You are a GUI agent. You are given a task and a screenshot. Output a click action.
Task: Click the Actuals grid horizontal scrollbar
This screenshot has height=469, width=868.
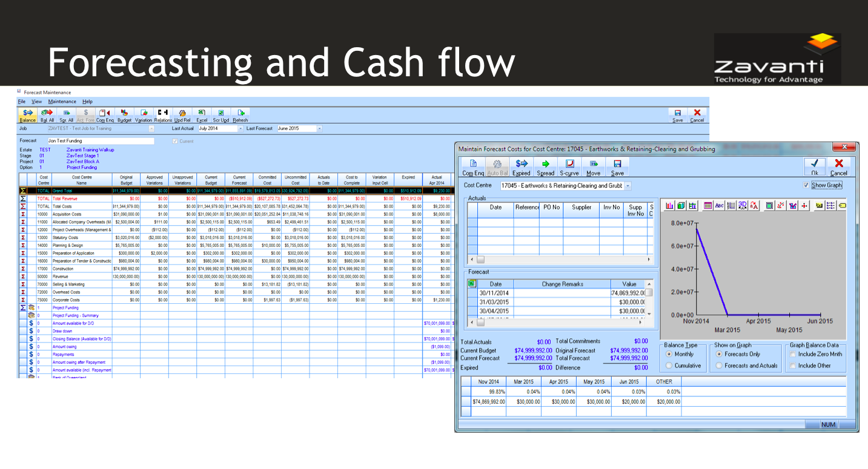(560, 259)
